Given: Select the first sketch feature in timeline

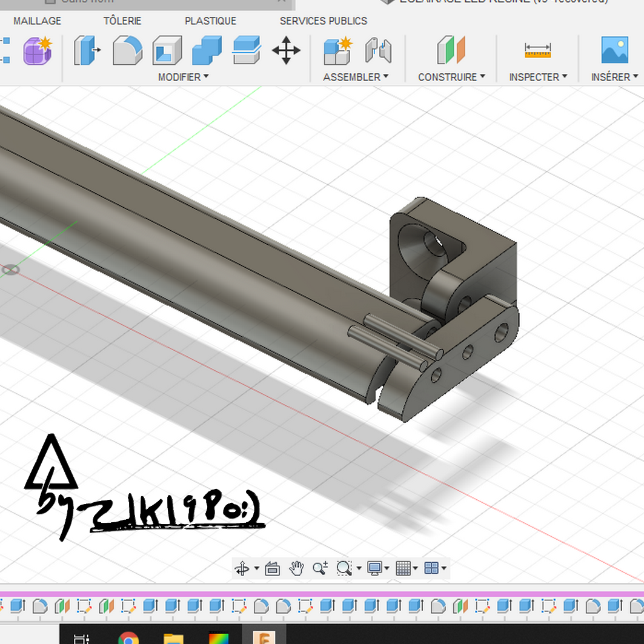Looking at the screenshot, I should [84, 606].
